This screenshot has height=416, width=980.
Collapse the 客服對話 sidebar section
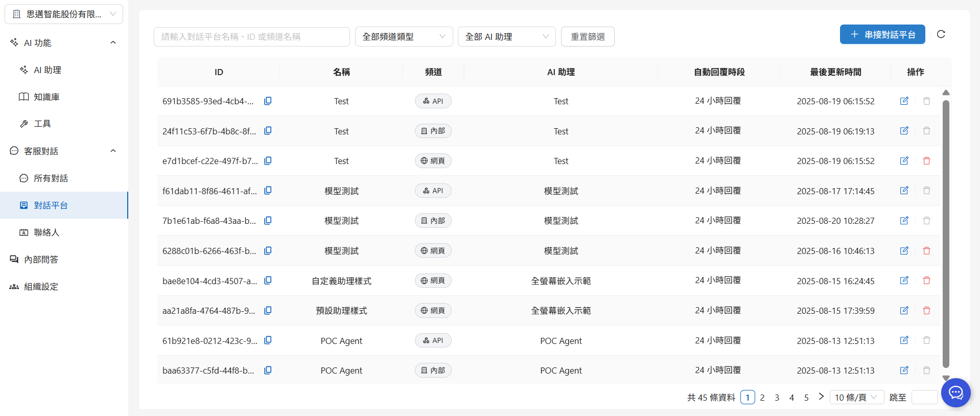pos(113,151)
